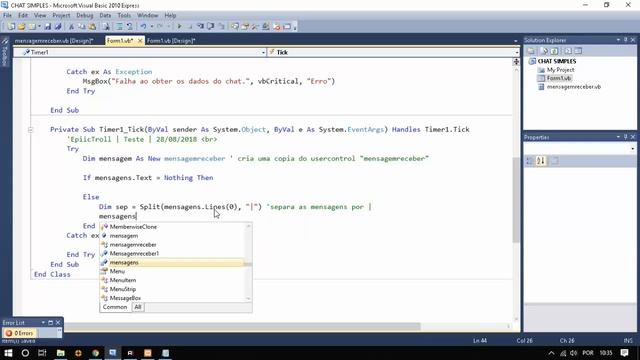Click Solution Explorer's Properties icon
Viewport: 640px width, 360px height.
click(531, 51)
